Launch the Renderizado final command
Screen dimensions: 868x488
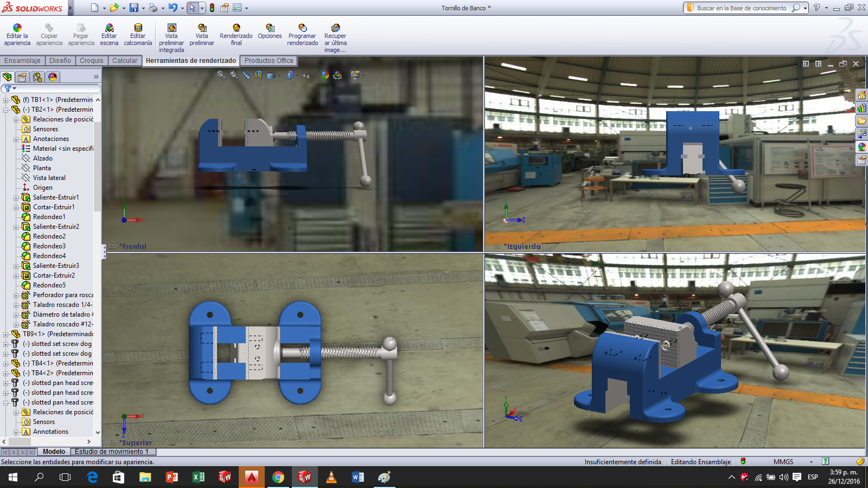[x=236, y=35]
